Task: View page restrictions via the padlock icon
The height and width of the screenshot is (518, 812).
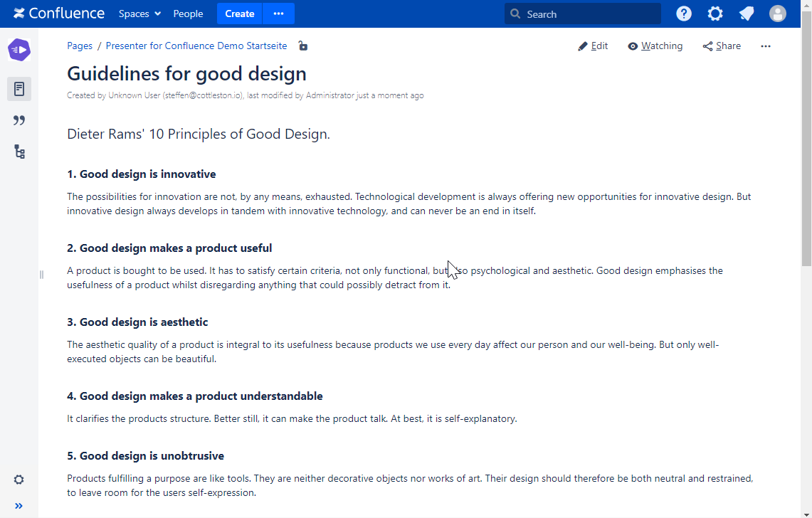Action: point(302,46)
